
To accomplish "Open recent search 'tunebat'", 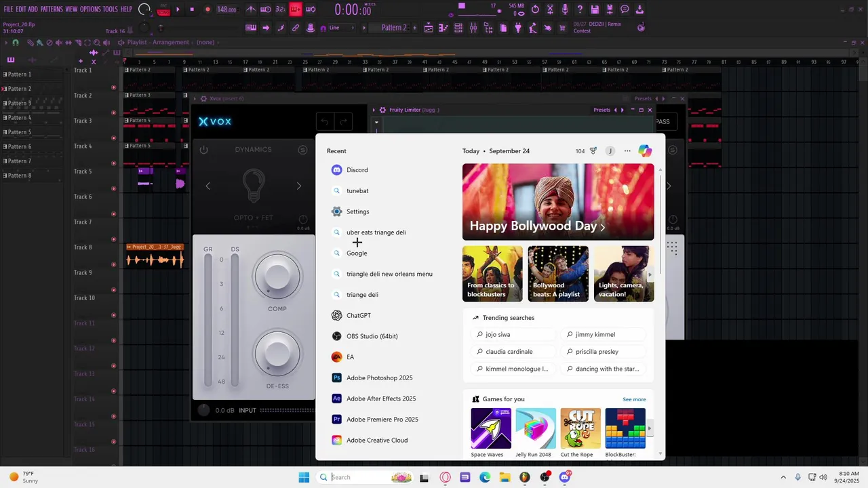I will tap(388, 191).
